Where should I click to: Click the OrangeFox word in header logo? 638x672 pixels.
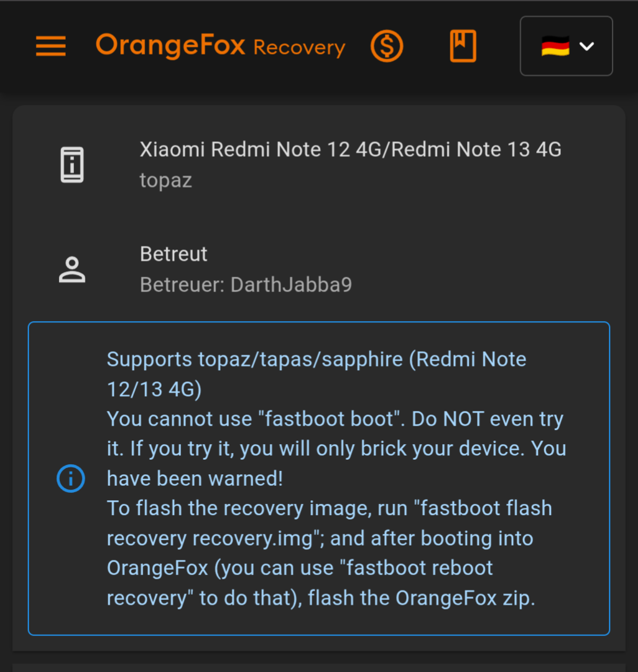pos(170,46)
